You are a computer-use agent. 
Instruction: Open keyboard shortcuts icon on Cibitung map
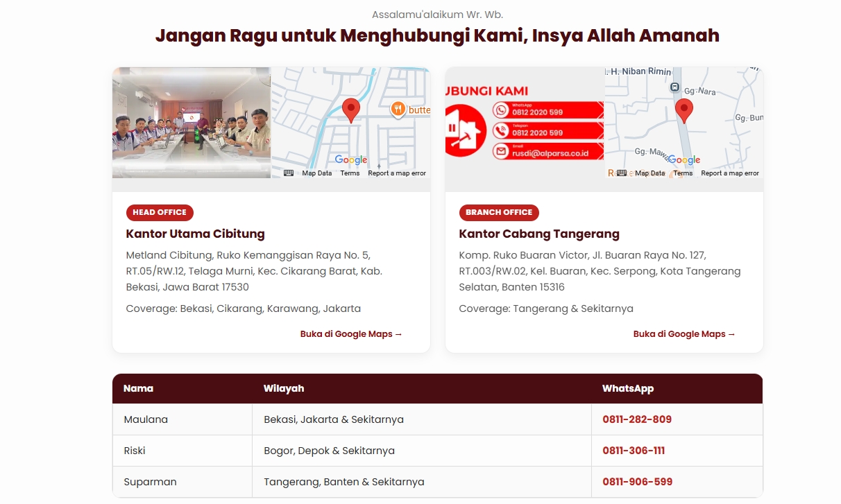point(289,173)
